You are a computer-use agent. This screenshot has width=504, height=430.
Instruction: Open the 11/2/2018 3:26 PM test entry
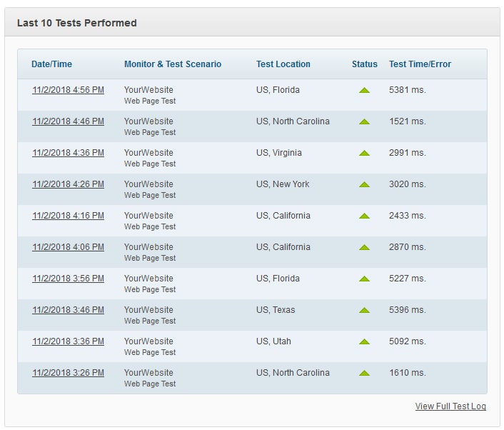[x=68, y=373]
